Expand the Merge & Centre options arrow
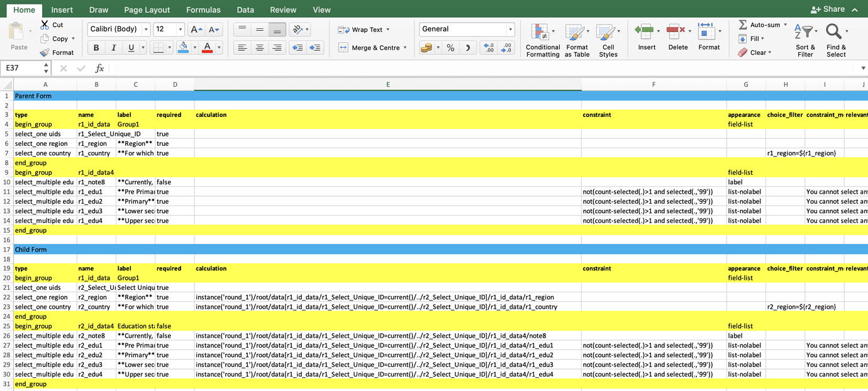The width and height of the screenshot is (868, 391). coord(405,48)
